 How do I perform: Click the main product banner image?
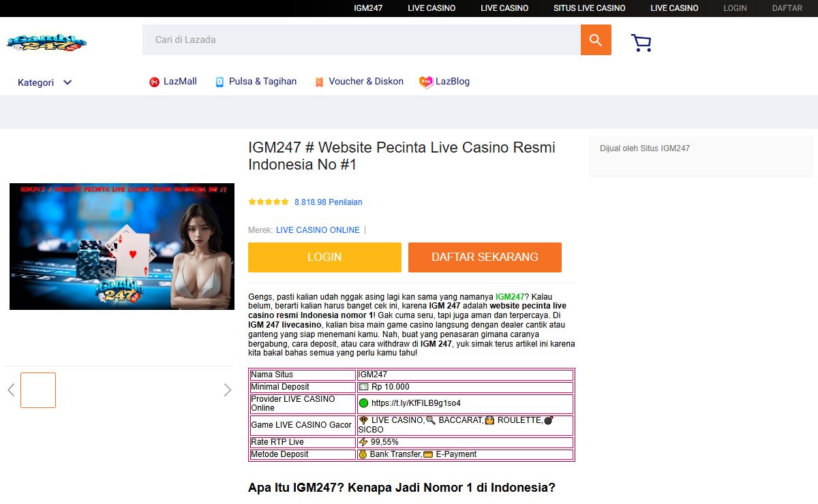tap(122, 247)
